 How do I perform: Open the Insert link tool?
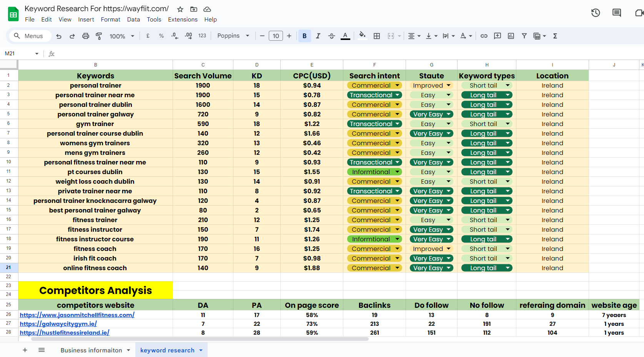[x=484, y=36]
